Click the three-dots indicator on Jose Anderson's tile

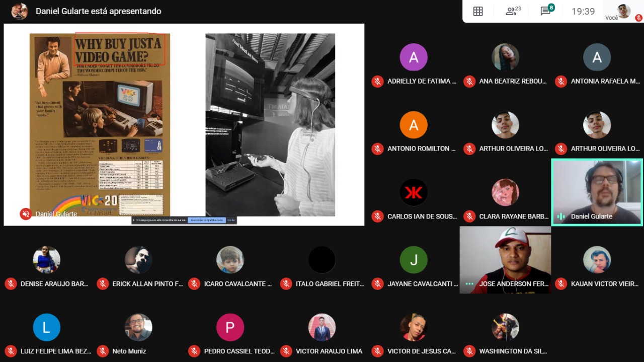469,284
